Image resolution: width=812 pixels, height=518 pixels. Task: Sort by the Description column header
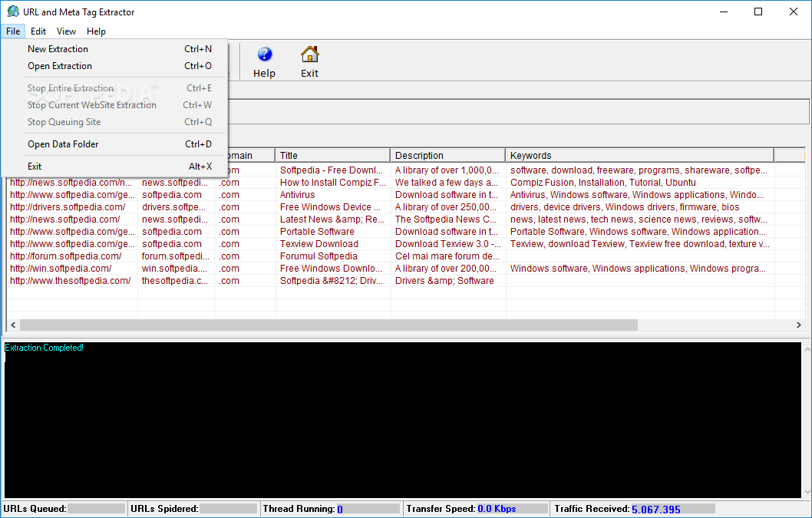[x=447, y=155]
